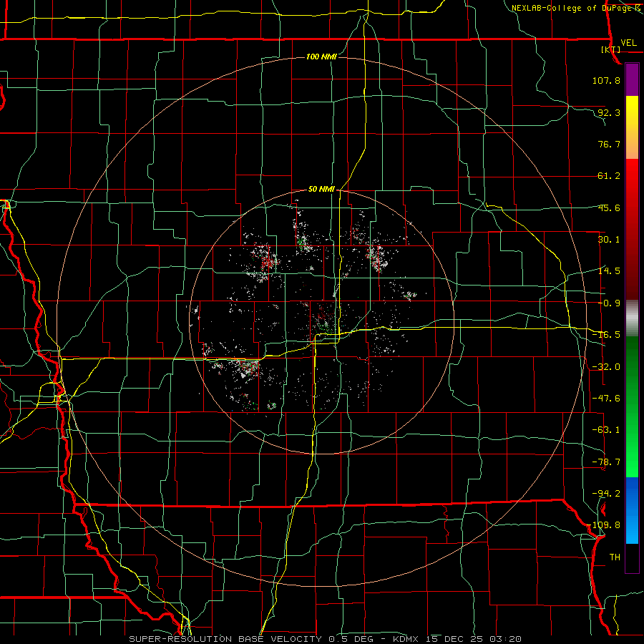Click the 107.8 velocity scale value

(x=606, y=80)
